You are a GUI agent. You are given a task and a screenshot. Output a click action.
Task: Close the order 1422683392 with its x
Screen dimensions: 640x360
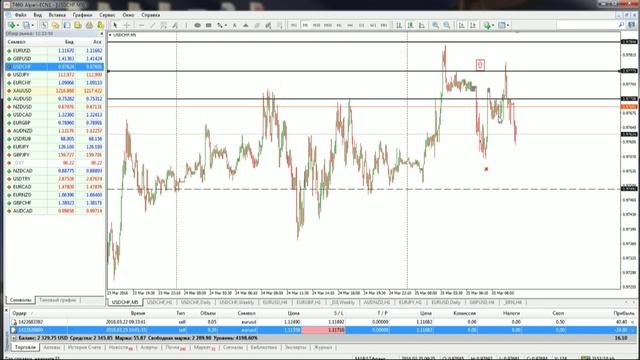coord(633,322)
